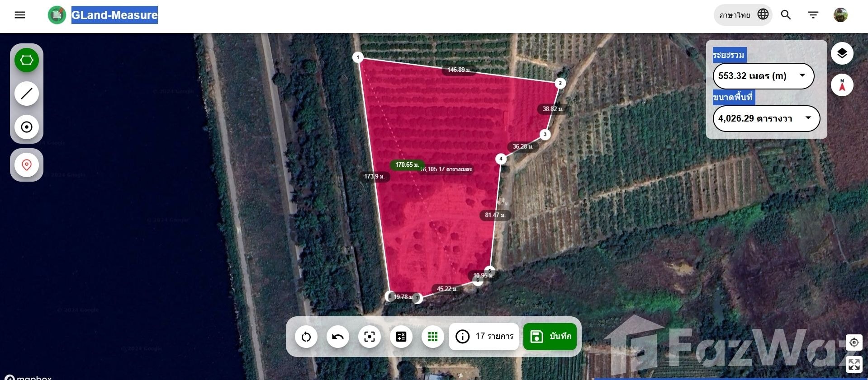Undo the last drawn point
Image resolution: width=868 pixels, height=380 pixels.
tap(338, 337)
